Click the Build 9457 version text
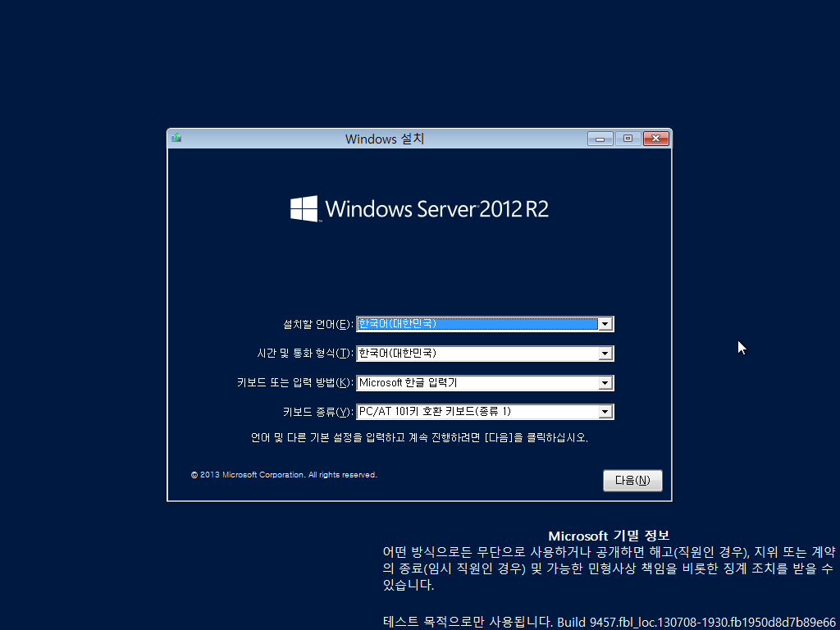The image size is (840, 630). point(696,623)
